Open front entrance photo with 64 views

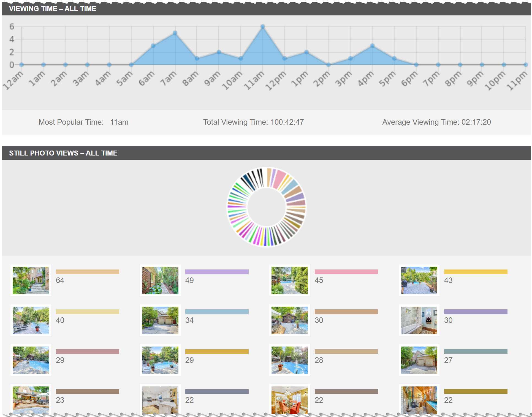[x=31, y=280]
